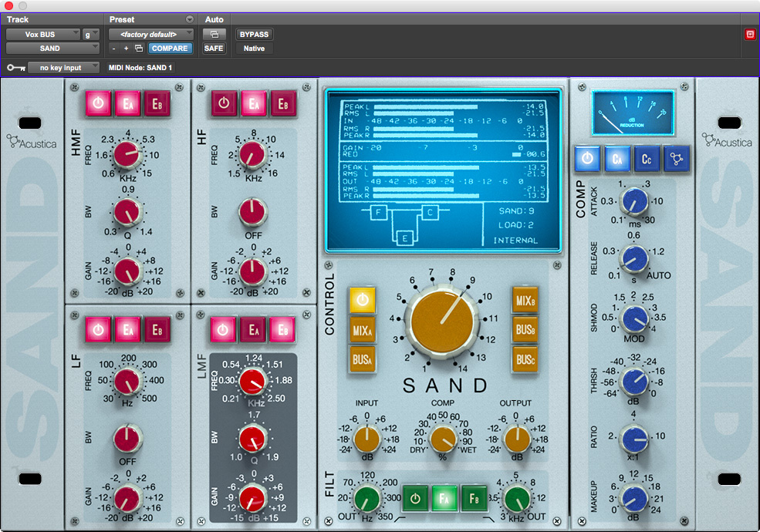The width and height of the screenshot is (760, 532).
Task: Toggle the HMF band power button
Action: click(x=99, y=103)
